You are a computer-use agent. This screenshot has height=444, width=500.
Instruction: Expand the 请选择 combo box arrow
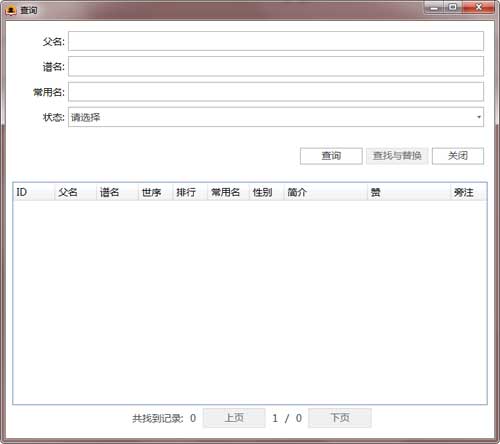tap(479, 117)
